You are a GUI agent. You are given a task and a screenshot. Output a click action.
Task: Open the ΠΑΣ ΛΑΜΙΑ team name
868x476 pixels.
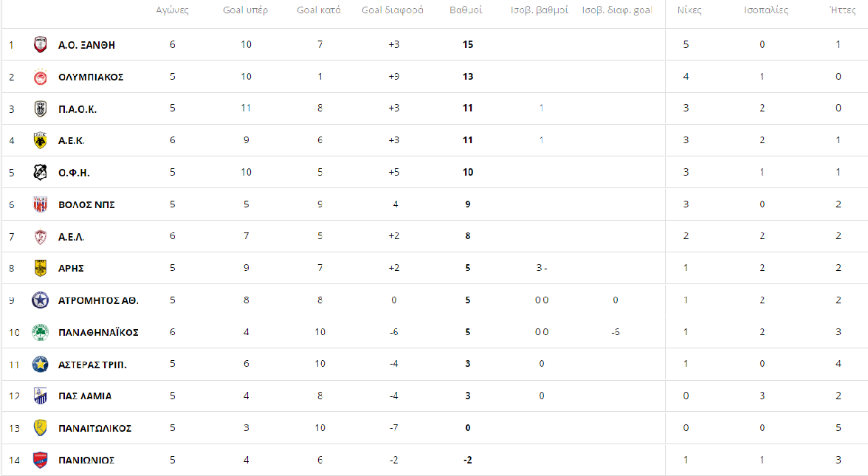click(x=85, y=396)
